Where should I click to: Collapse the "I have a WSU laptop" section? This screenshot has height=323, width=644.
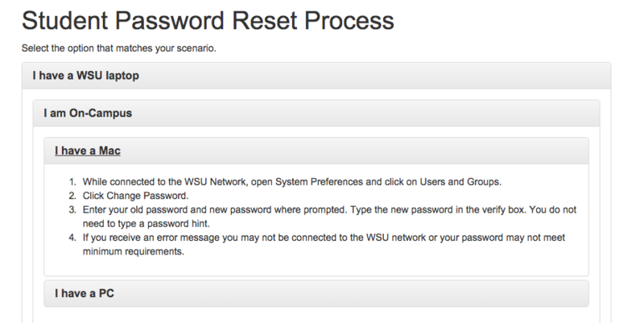(88, 77)
